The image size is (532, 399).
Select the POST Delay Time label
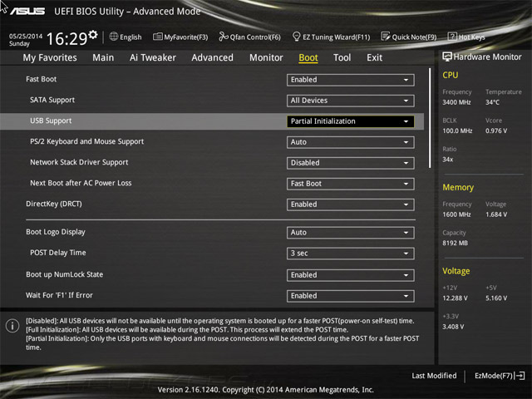(58, 253)
